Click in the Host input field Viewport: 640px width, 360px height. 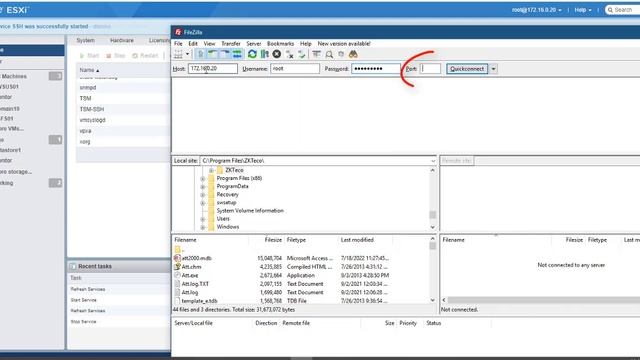(213, 69)
